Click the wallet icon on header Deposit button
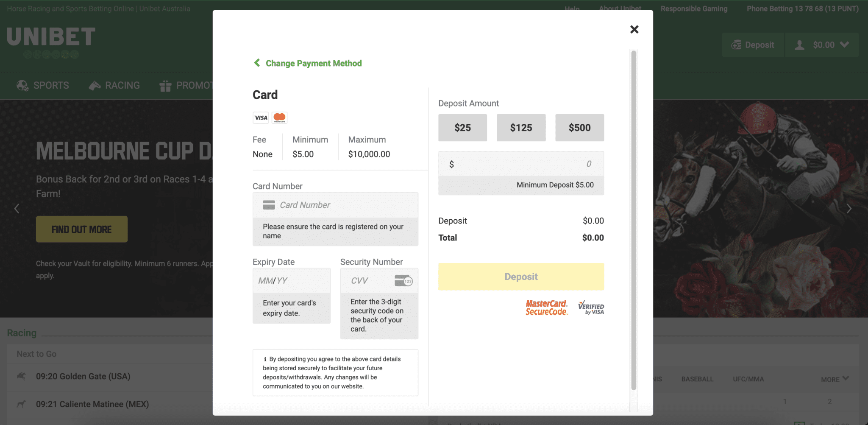868x425 pixels. [x=737, y=45]
